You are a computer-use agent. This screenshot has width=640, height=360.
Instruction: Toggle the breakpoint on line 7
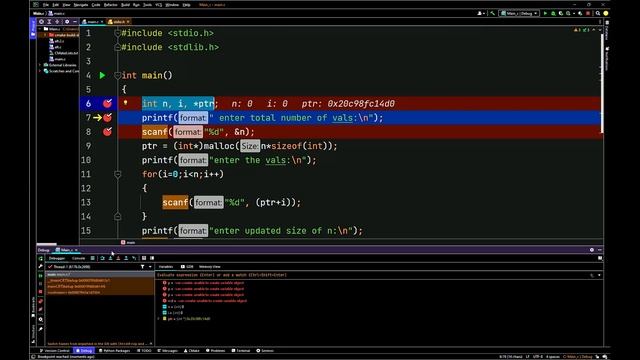click(x=107, y=118)
